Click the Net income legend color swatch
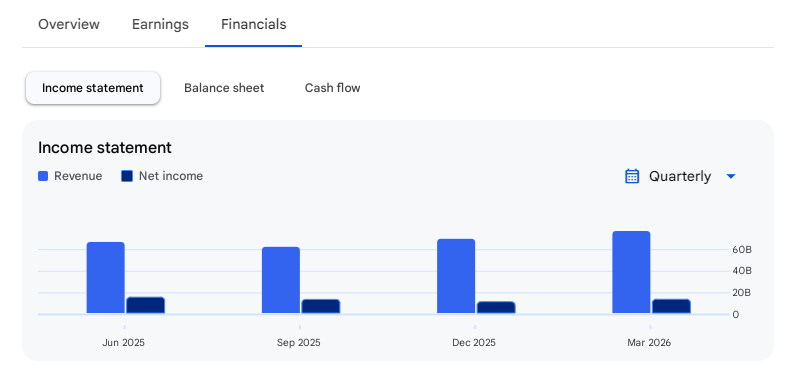The image size is (791, 385). [127, 176]
